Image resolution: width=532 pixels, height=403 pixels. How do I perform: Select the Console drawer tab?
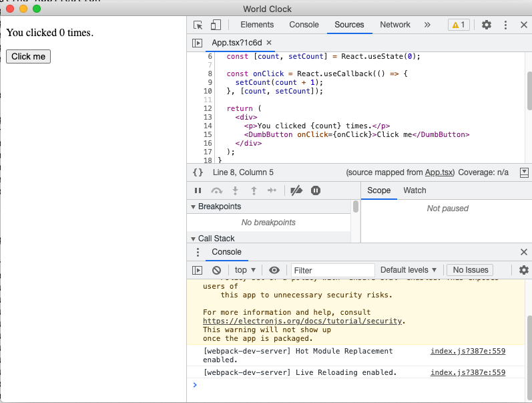(x=227, y=252)
